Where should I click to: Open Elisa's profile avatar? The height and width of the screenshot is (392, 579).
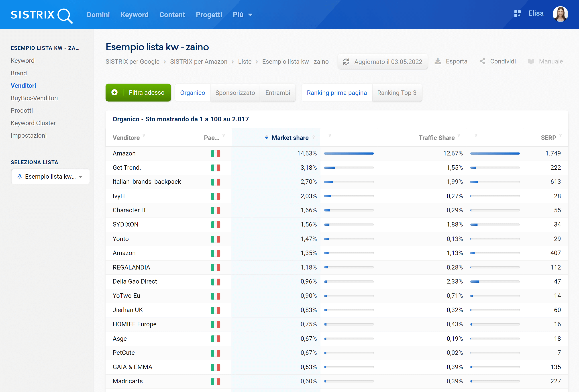point(560,14)
